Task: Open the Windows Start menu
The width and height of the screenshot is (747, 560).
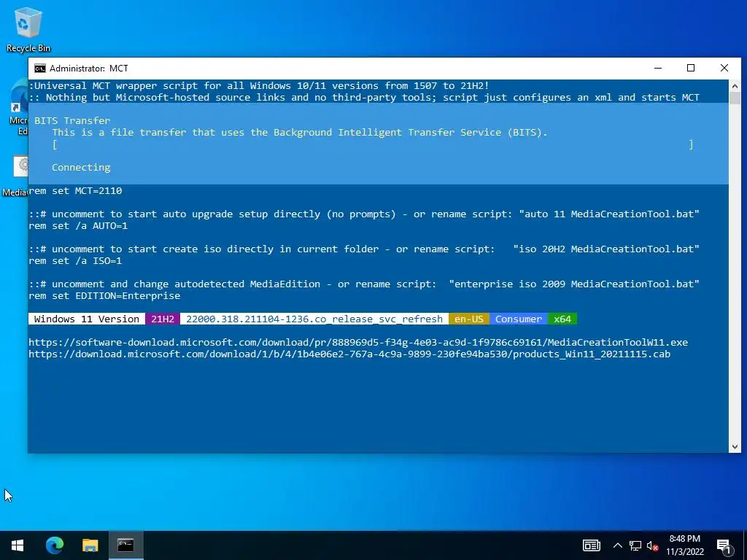Action: (x=18, y=545)
